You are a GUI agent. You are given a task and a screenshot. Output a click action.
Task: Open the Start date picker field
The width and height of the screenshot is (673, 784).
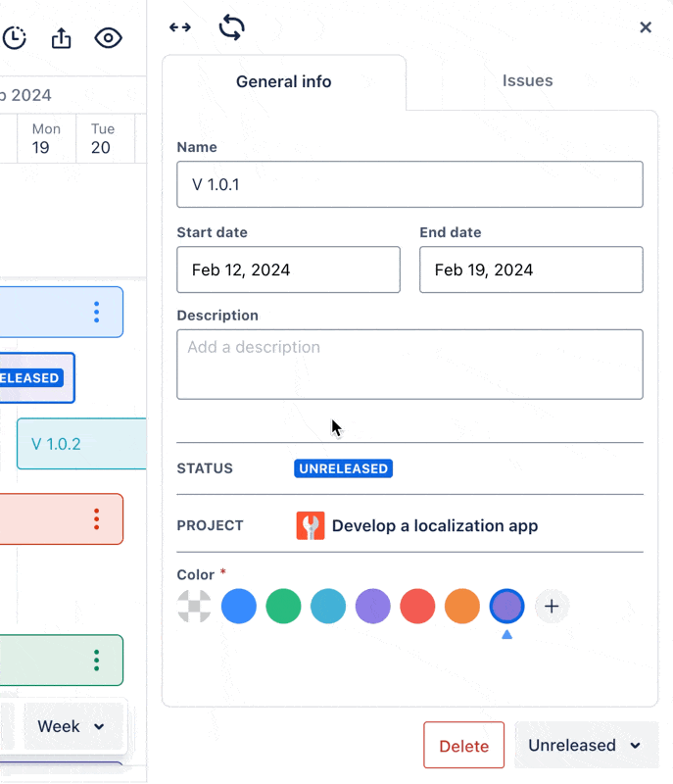tap(288, 269)
